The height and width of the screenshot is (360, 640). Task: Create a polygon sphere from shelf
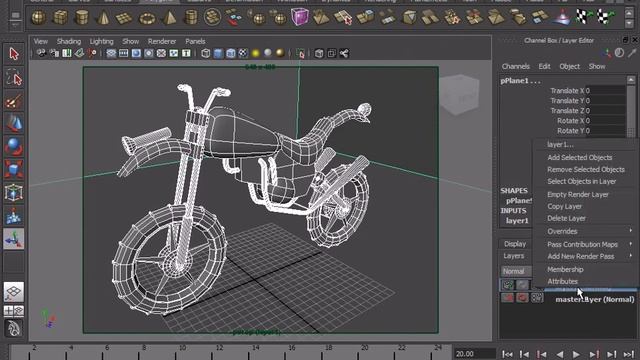[39, 18]
